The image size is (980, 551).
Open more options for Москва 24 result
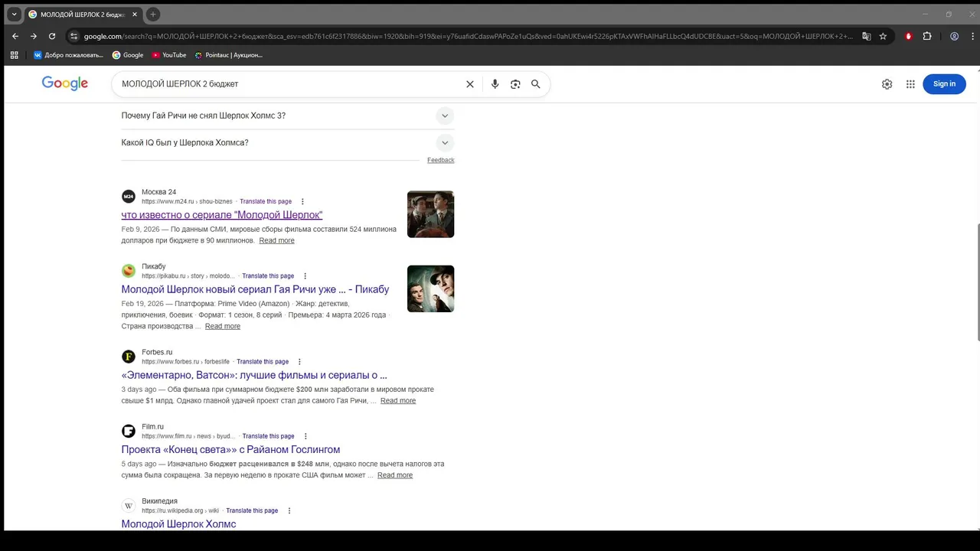coord(302,201)
